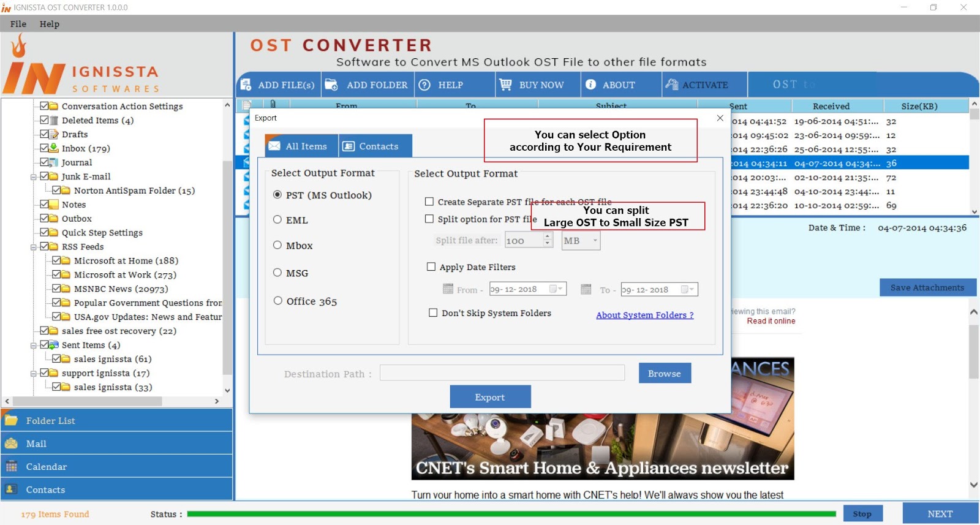Click the NEXT button
Screen dimensions: 980x525
[940, 513]
